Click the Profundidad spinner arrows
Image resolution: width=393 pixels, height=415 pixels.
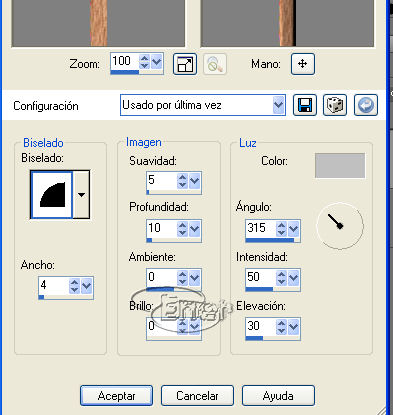[182, 229]
